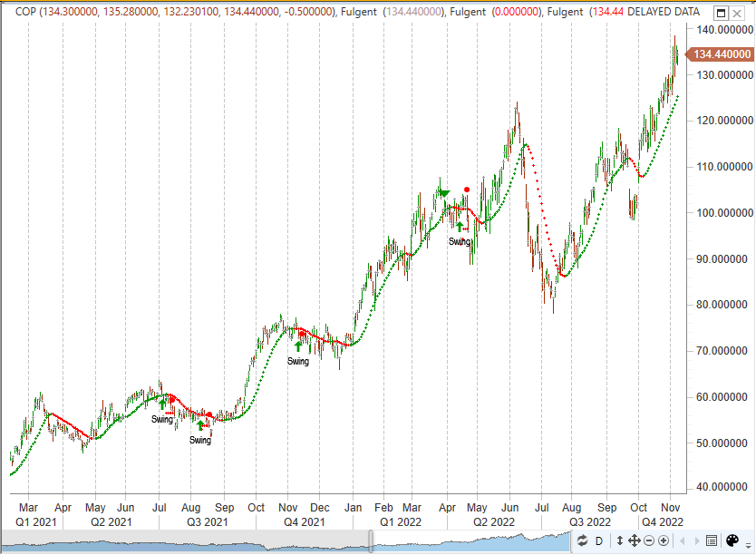
Task: Select the 'Swing' label near November 2021
Action: 298,361
